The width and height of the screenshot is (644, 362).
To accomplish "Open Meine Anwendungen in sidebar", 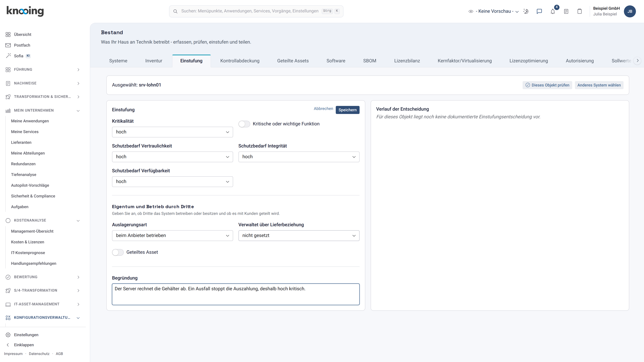I will 30,121.
